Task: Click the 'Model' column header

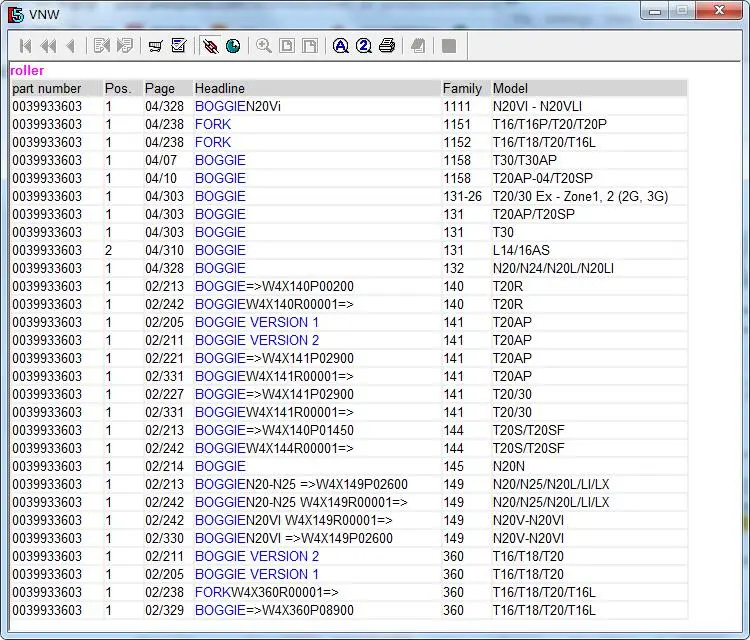Action: pyautogui.click(x=511, y=88)
